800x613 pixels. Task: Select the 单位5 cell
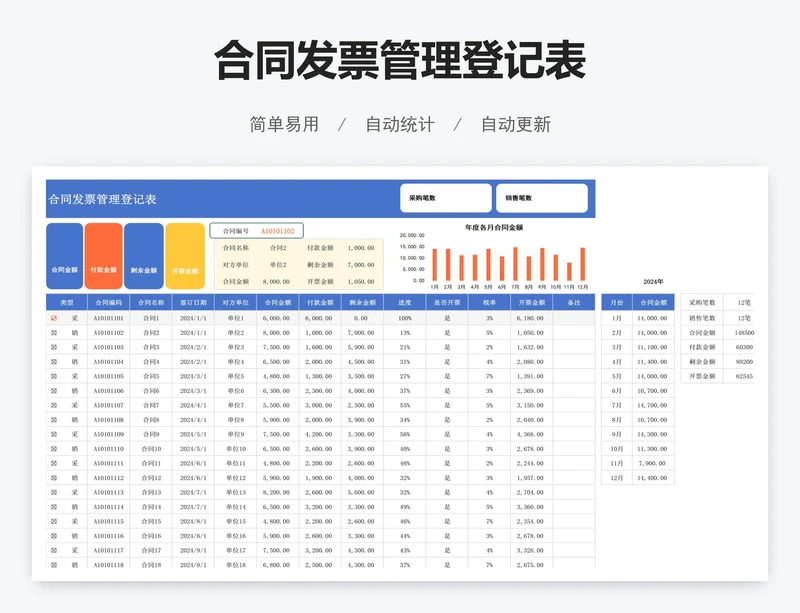pyautogui.click(x=236, y=376)
